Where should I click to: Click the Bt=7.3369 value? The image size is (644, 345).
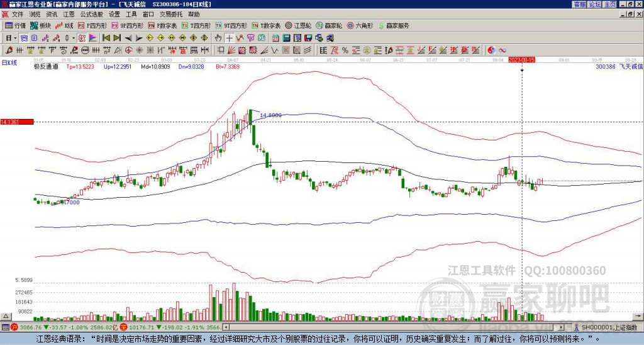(x=226, y=66)
